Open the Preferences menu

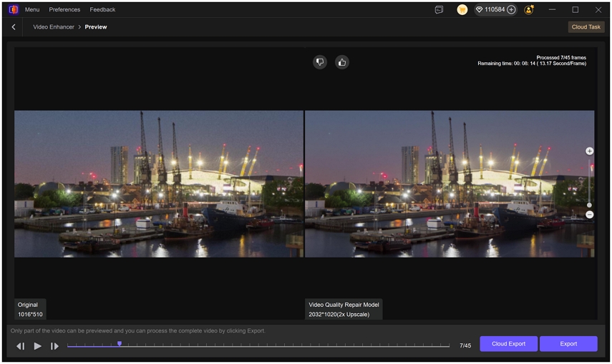(64, 10)
